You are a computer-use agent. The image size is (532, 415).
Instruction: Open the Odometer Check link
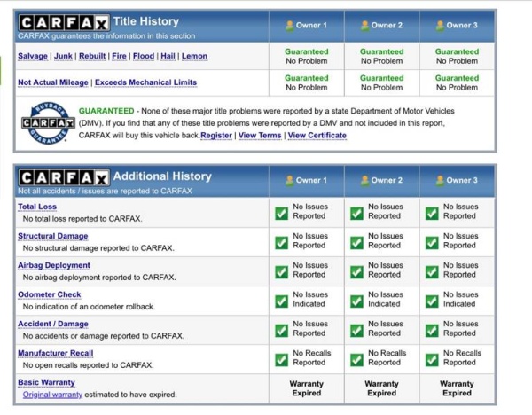coord(49,294)
